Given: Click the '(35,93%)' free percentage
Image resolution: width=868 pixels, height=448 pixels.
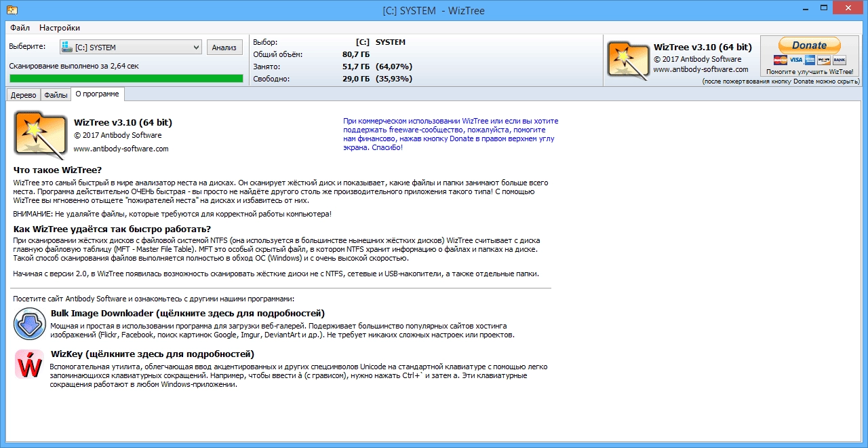Looking at the screenshot, I should (x=393, y=79).
